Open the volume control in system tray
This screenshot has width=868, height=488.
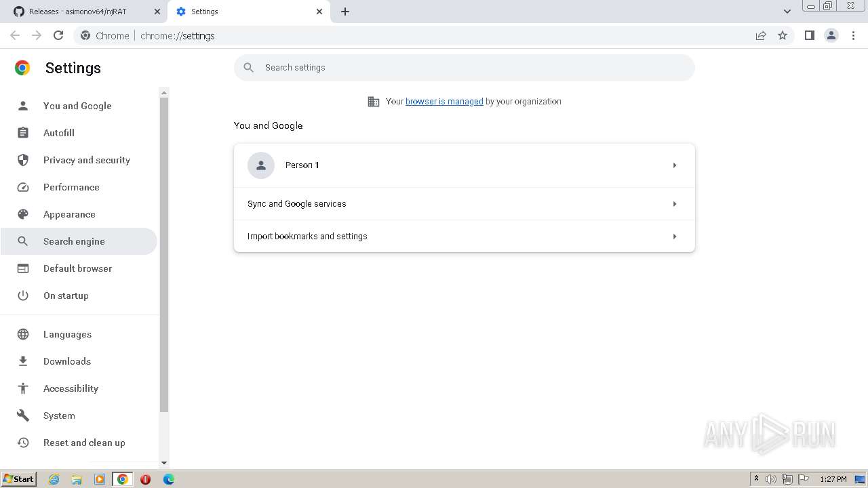[x=771, y=479]
